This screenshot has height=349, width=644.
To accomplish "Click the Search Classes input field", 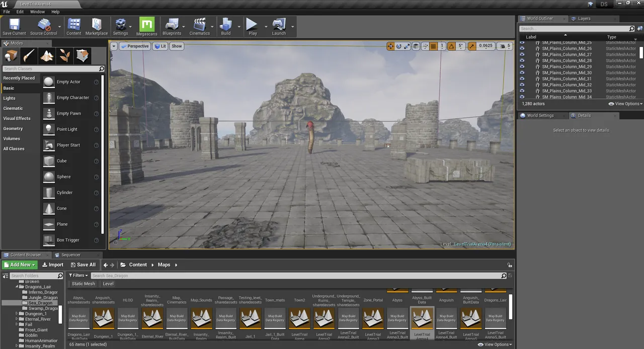I will coord(53,69).
